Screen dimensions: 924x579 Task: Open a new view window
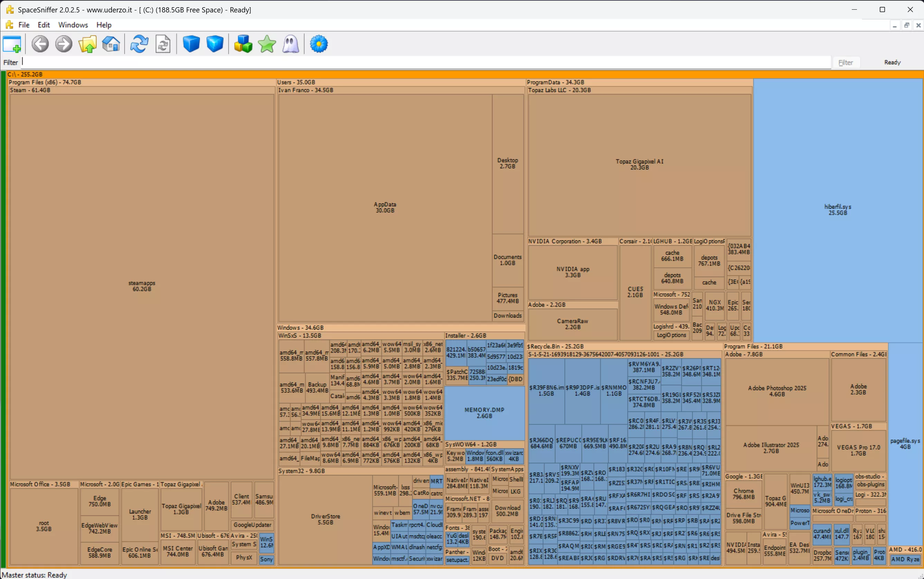pos(12,44)
